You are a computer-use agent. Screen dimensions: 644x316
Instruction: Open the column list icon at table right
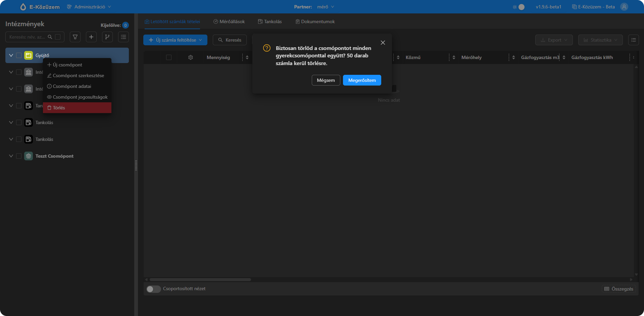[634, 40]
